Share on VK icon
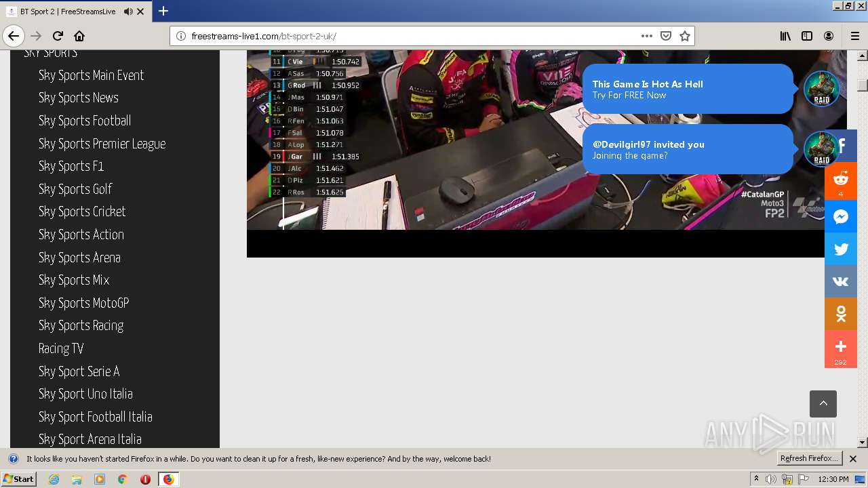Screen dimensions: 868x488 841,281
